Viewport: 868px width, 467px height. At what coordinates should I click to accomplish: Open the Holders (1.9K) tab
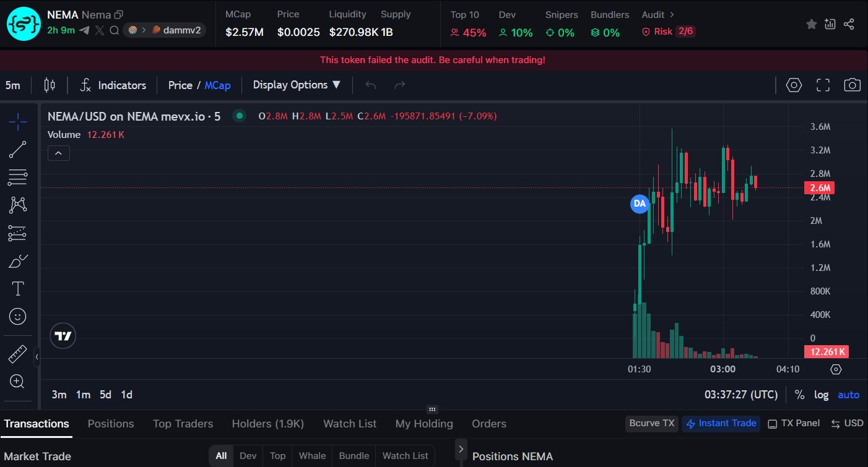(268, 424)
